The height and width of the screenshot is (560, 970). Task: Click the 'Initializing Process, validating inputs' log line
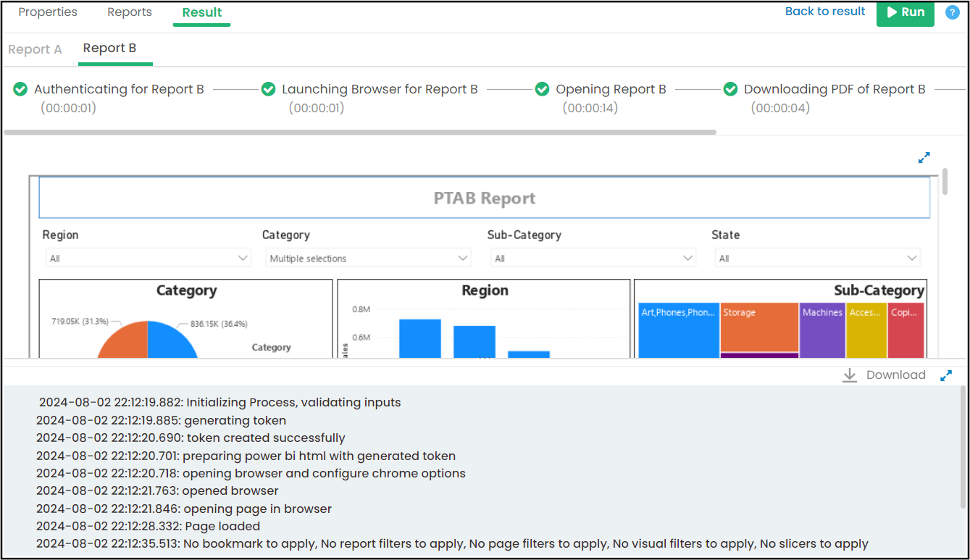[x=219, y=403]
